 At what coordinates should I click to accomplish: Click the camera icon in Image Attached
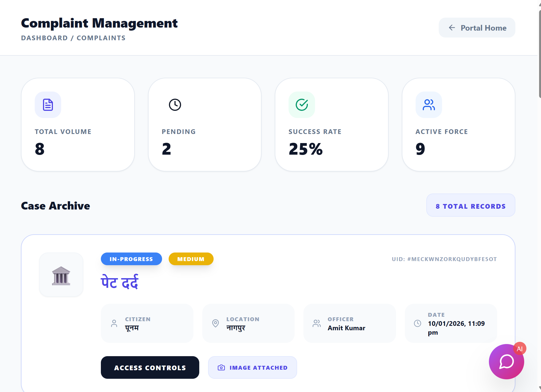coord(221,367)
